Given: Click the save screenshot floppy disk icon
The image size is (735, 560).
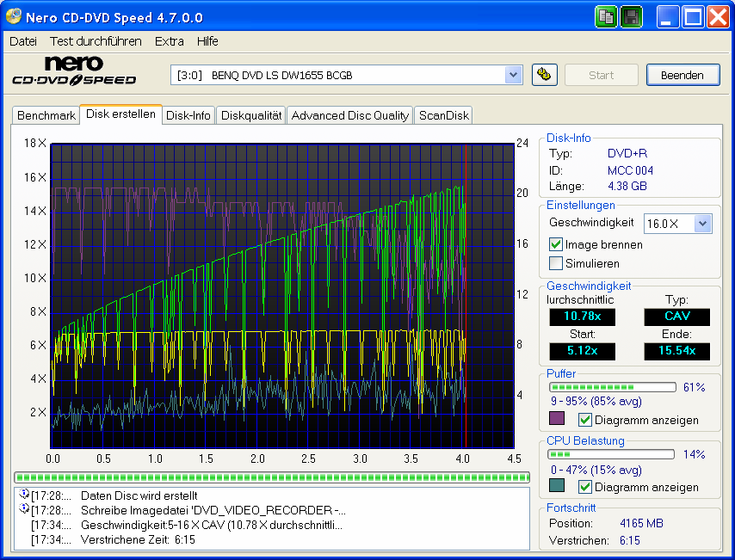Looking at the screenshot, I should [631, 16].
